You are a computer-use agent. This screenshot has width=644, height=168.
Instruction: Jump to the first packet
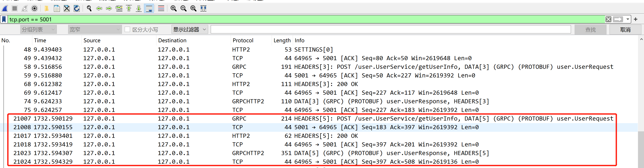point(129,8)
